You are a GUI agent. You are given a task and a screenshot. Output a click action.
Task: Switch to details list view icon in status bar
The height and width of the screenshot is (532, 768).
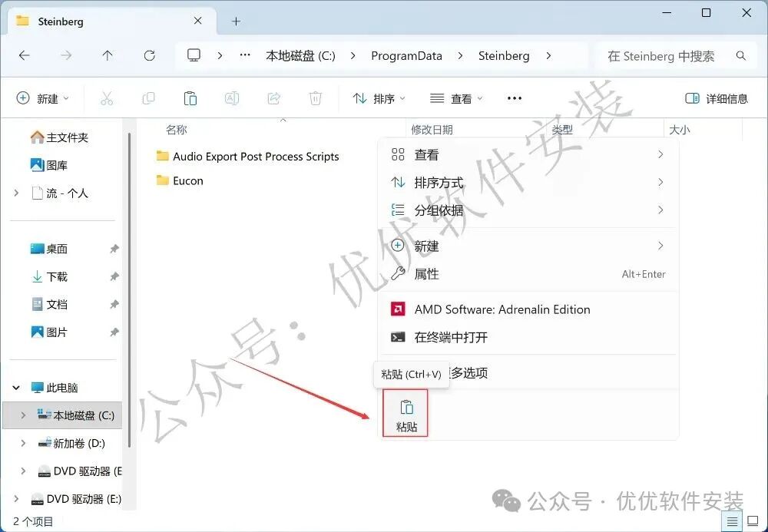coord(732,521)
